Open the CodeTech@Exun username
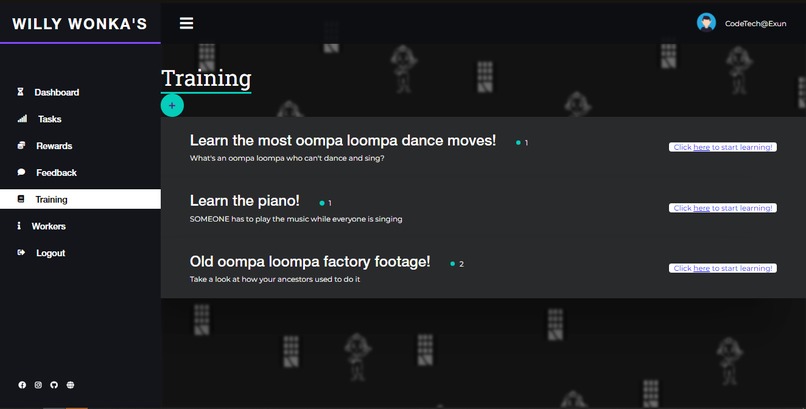806x409 pixels. [755, 23]
